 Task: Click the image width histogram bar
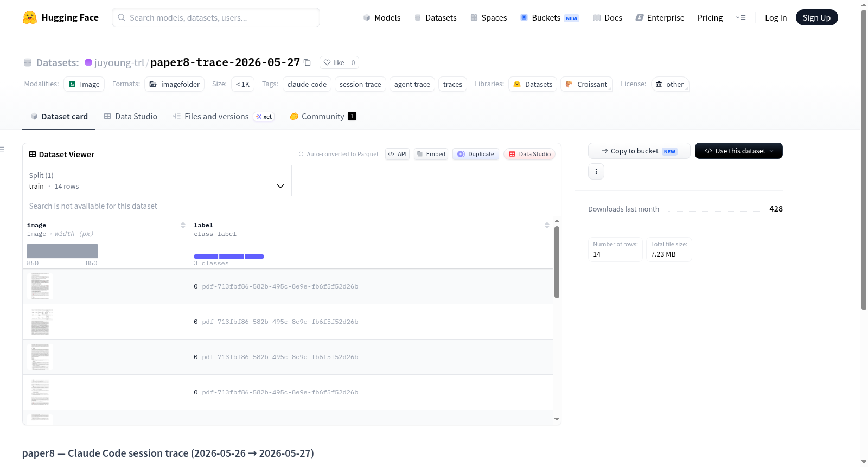pyautogui.click(x=62, y=251)
